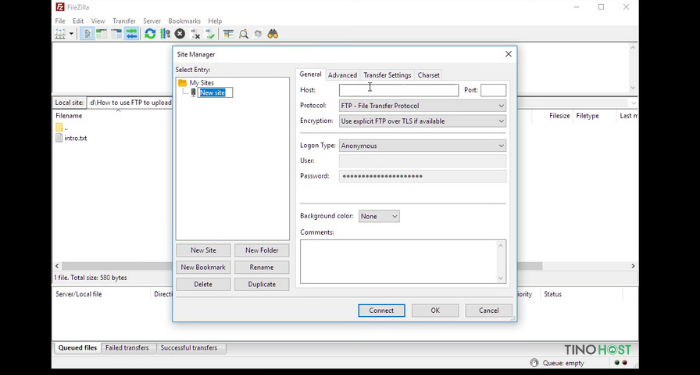
Task: Click the New Site button
Action: (x=203, y=250)
